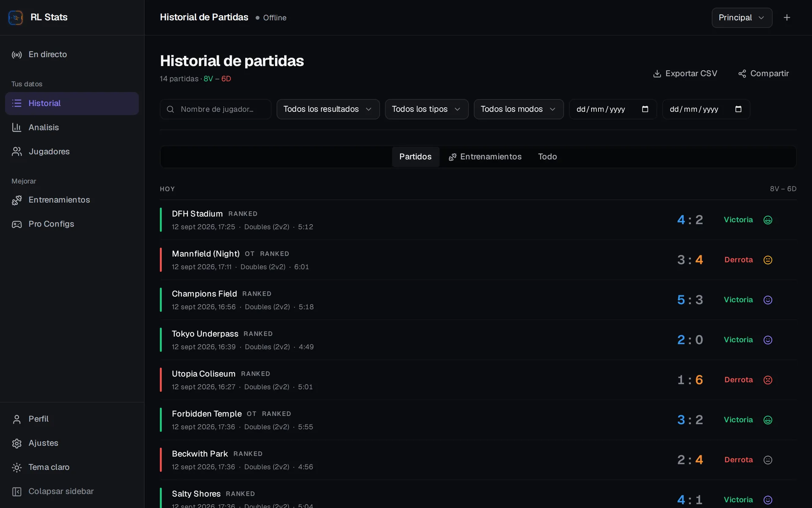812x508 pixels.
Task: Click the Mannfield (Night) match title
Action: (x=206, y=254)
